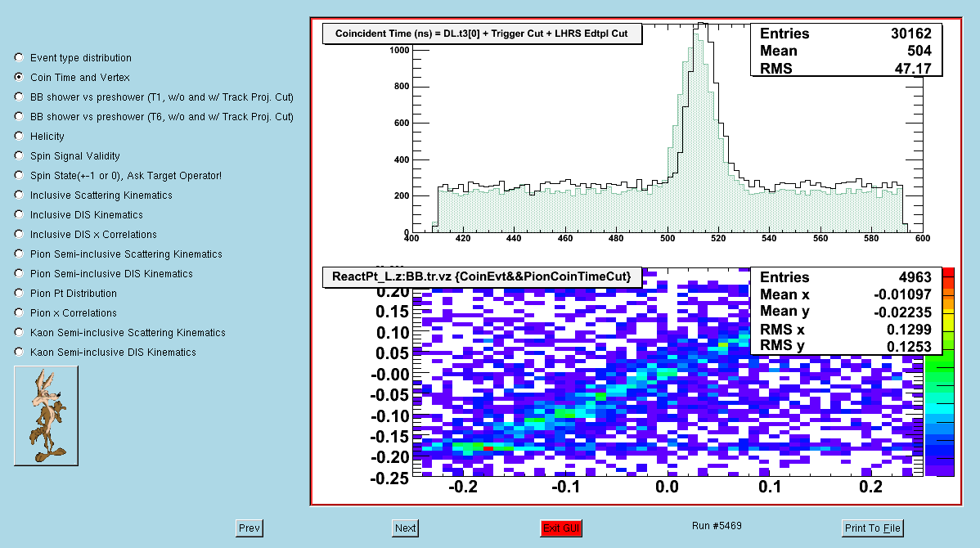Select Event type distribution radio button
Image resolution: width=980 pixels, height=548 pixels.
pyautogui.click(x=19, y=57)
